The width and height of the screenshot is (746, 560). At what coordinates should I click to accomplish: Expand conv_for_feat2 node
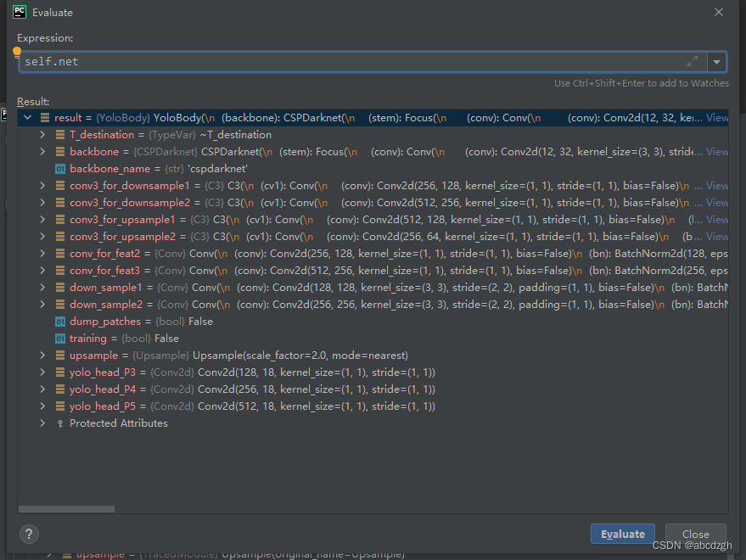tap(42, 254)
